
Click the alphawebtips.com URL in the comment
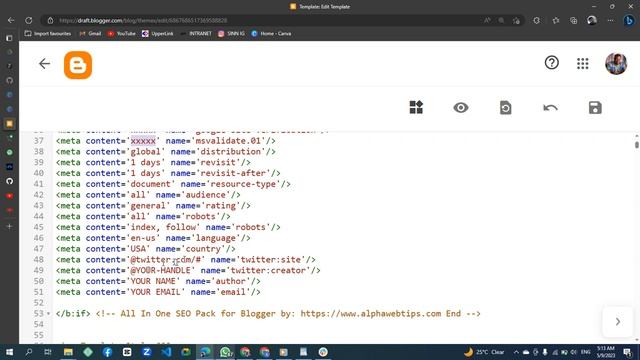click(x=371, y=313)
